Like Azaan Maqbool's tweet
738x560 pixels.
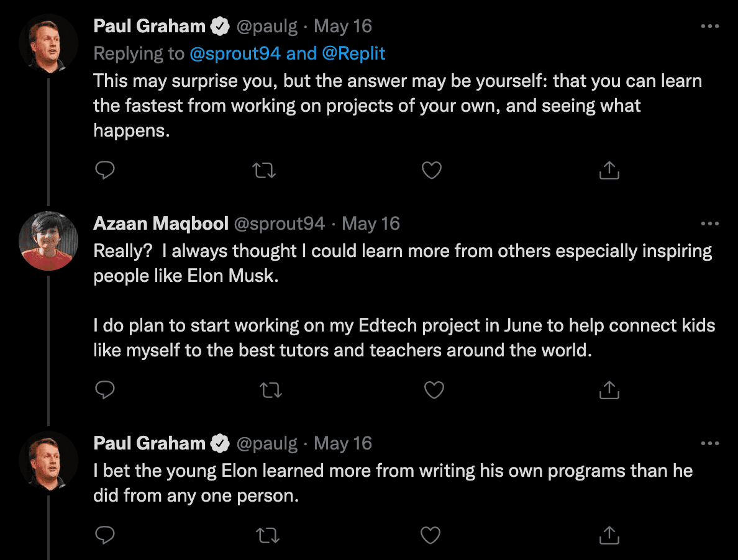pyautogui.click(x=434, y=390)
